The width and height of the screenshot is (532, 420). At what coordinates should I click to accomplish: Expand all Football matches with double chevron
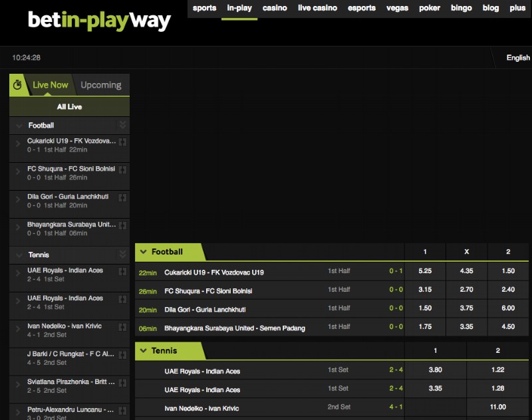(123, 125)
